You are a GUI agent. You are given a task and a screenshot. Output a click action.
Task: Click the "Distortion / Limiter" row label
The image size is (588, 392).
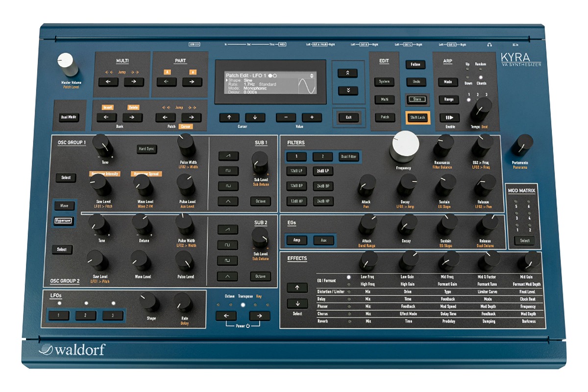pyautogui.click(x=331, y=292)
